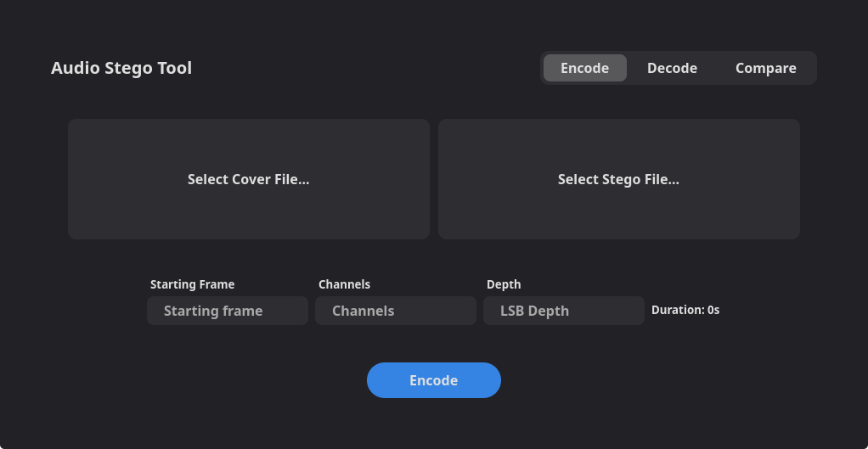
Task: Focus the Starting frame input field
Action: (x=228, y=311)
